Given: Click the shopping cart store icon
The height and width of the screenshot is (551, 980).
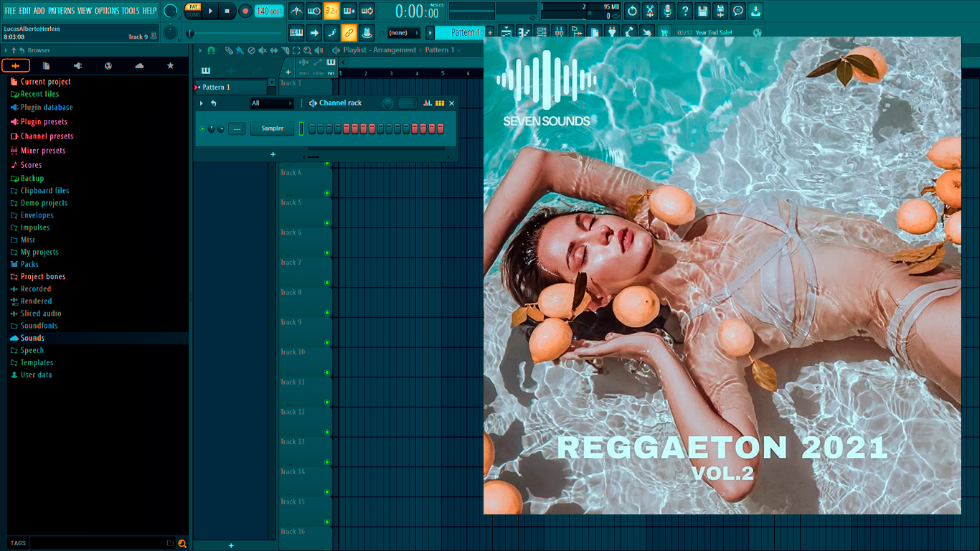Looking at the screenshot, I should click(x=664, y=32).
